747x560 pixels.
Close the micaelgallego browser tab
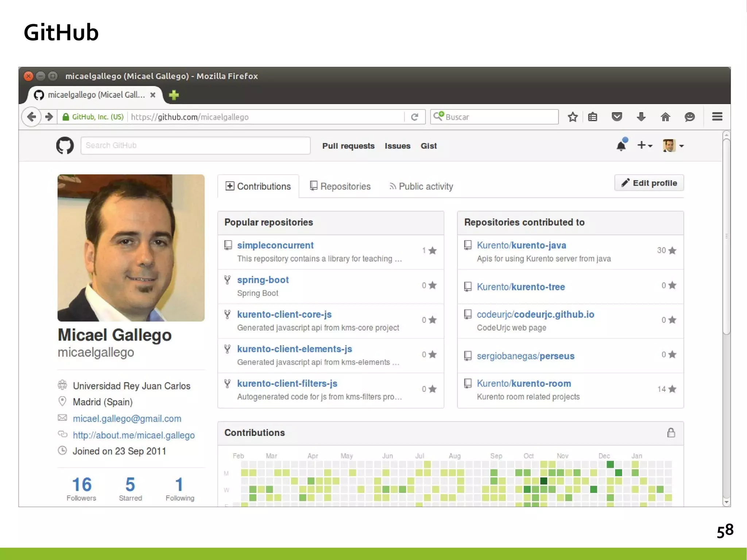tap(153, 95)
